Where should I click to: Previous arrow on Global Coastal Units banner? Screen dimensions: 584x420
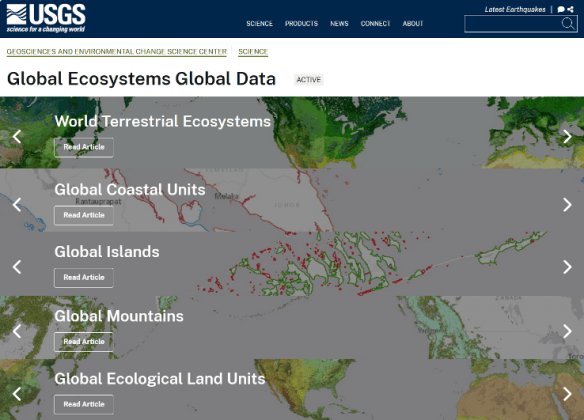pos(17,204)
